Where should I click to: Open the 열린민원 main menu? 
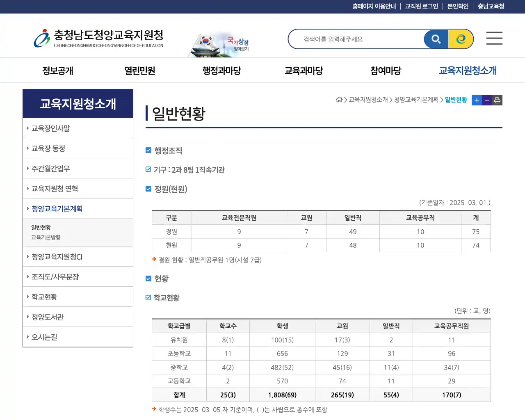tap(139, 71)
